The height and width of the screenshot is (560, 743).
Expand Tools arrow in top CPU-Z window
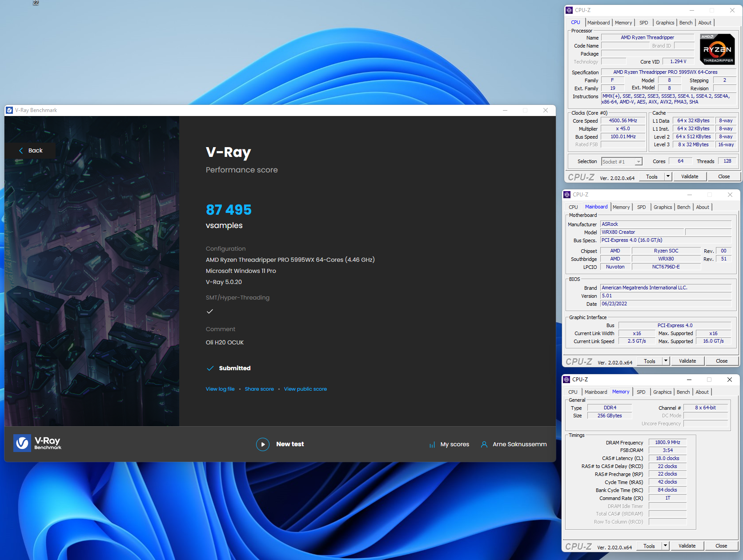click(668, 176)
